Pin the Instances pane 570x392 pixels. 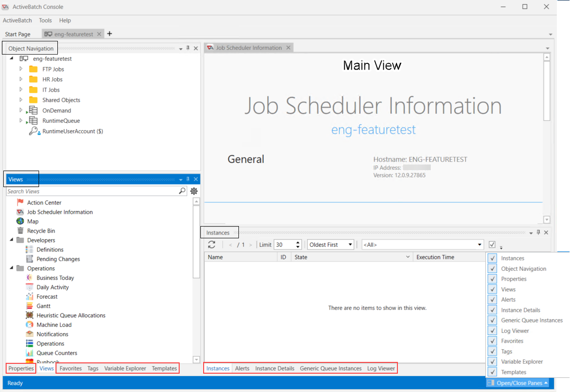538,232
